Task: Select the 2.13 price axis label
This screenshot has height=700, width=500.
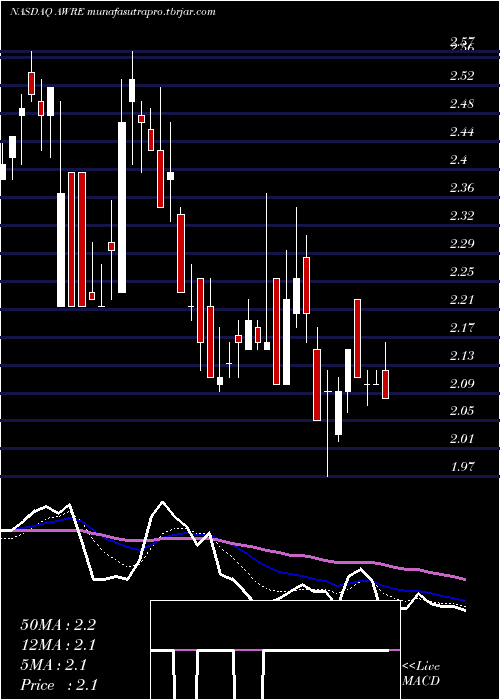Action: 462,355
